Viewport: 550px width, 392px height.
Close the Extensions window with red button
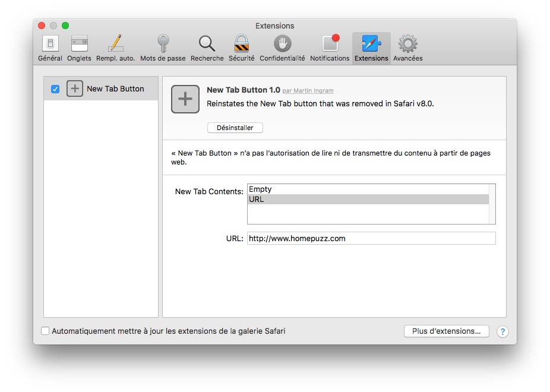pos(42,26)
